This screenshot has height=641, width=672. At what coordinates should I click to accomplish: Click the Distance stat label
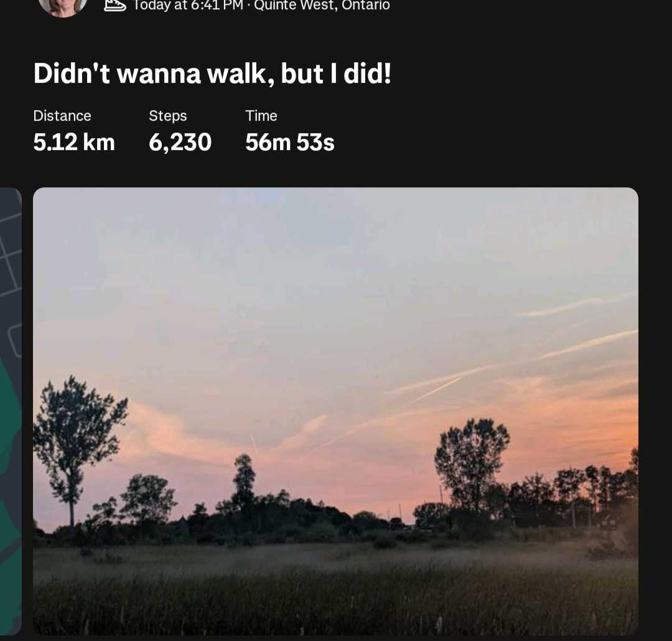[x=62, y=116]
